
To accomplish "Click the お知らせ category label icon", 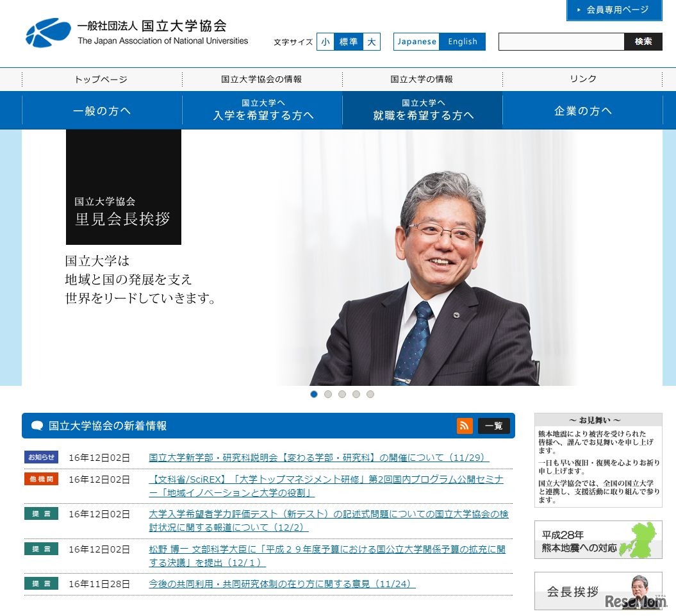I will (41, 457).
